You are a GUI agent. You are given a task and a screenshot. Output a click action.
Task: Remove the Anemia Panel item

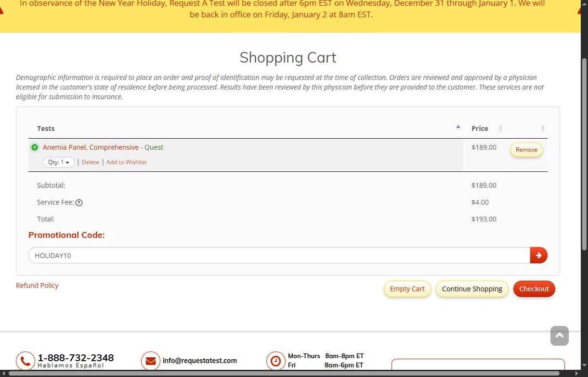click(x=526, y=150)
